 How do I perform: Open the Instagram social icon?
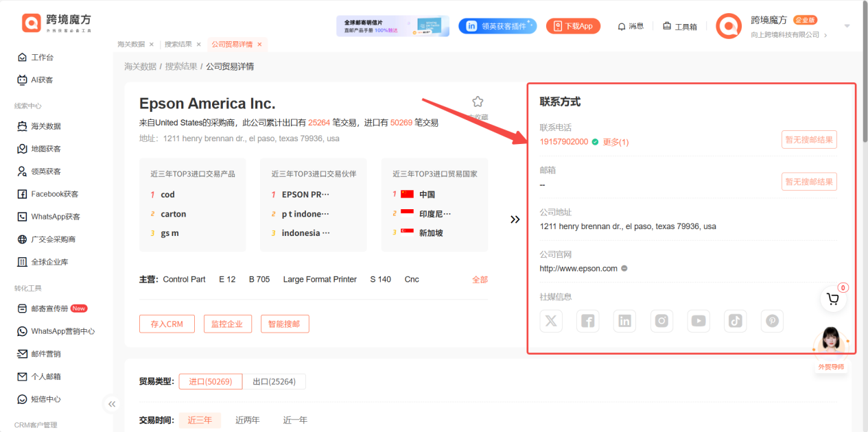pyautogui.click(x=661, y=321)
